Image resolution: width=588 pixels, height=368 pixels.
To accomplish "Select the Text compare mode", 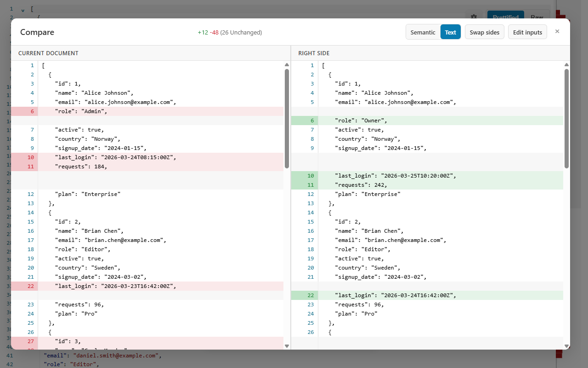I will pyautogui.click(x=451, y=32).
